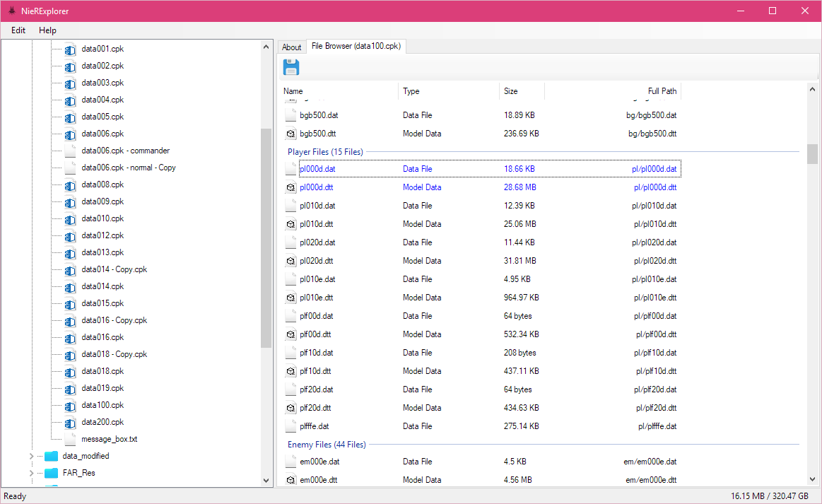The height and width of the screenshot is (504, 822).
Task: Select data018 - Copy.cpk in the tree
Action: [115, 355]
